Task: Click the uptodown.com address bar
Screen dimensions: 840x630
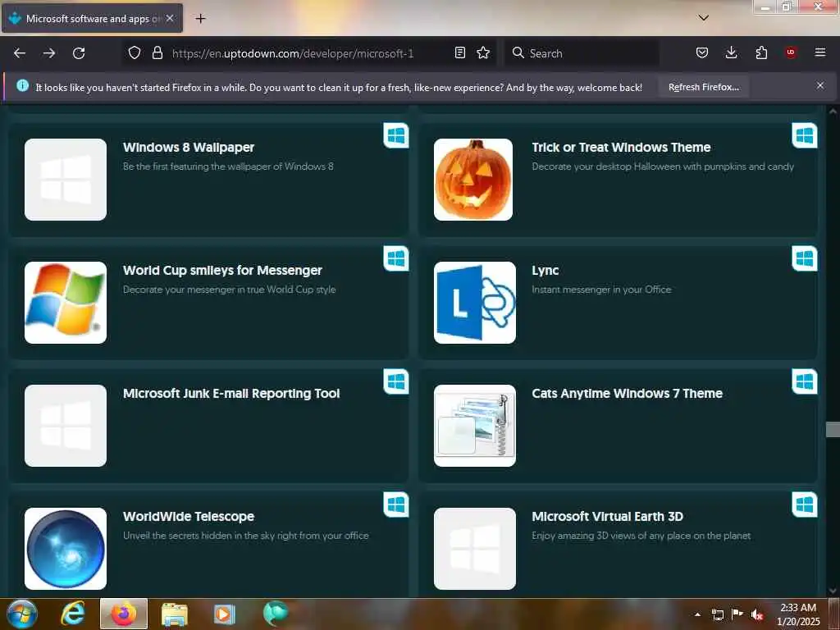Action: [311, 53]
